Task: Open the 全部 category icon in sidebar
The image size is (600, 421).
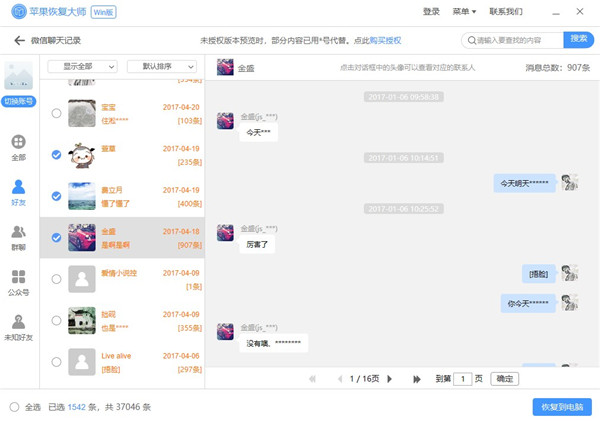Action: [x=18, y=142]
